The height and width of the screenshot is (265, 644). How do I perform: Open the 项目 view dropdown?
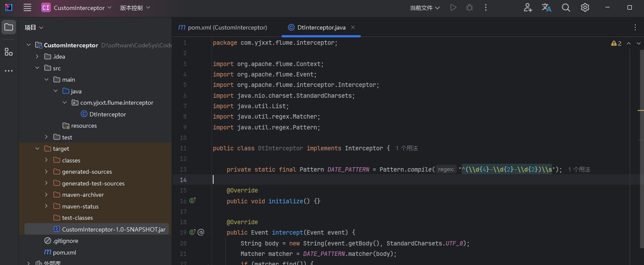pyautogui.click(x=34, y=27)
